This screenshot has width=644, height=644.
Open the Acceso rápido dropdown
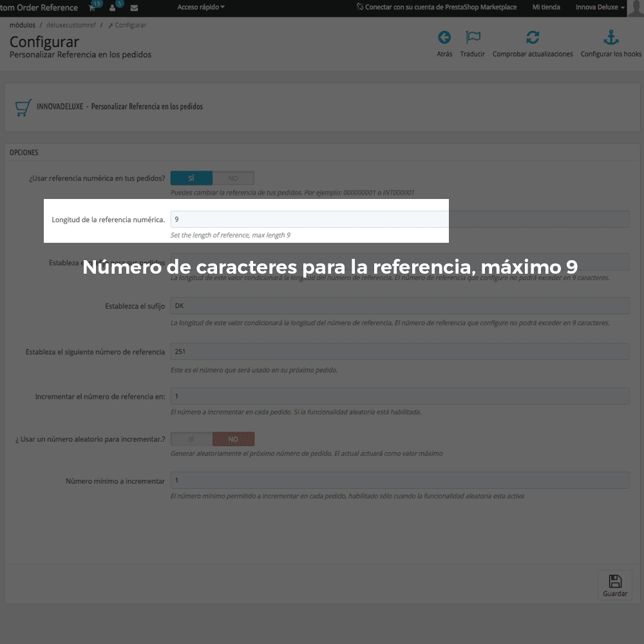click(201, 7)
